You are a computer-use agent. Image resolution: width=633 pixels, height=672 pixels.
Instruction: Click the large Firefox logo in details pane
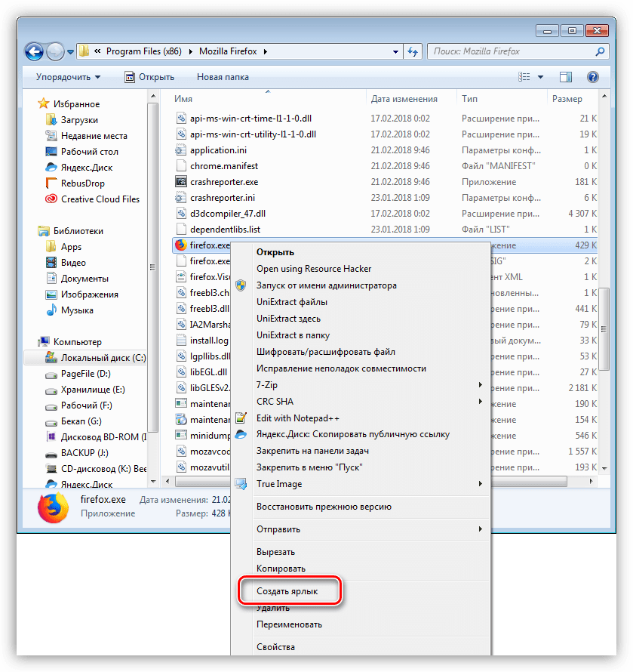tap(54, 507)
